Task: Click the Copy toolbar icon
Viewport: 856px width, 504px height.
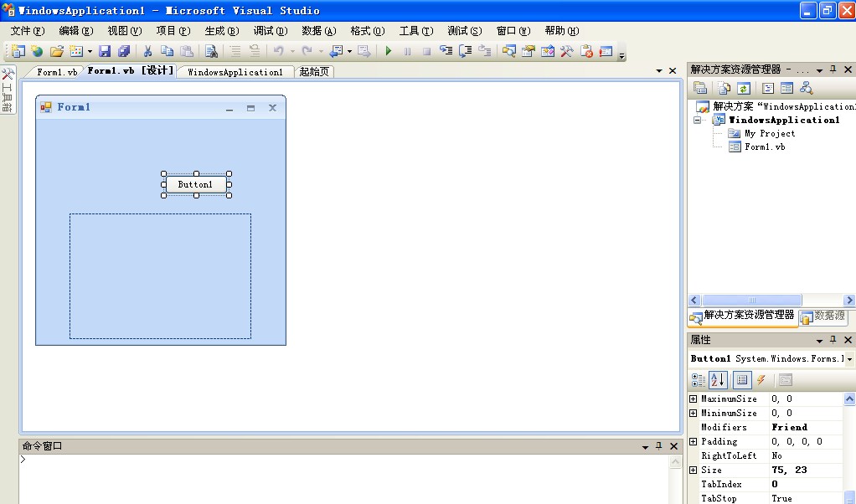Action: point(167,51)
